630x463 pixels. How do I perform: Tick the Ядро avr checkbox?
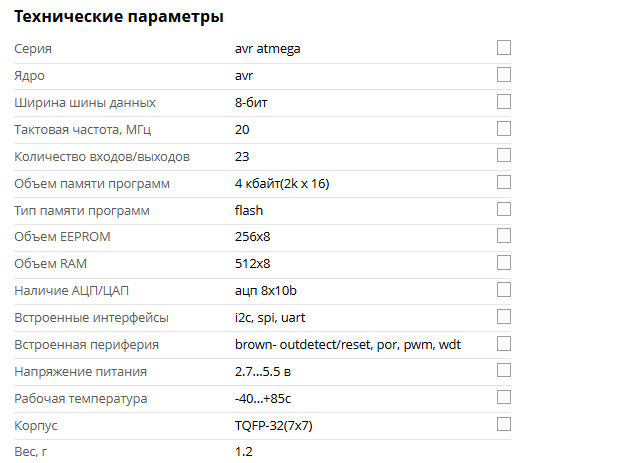coord(504,75)
